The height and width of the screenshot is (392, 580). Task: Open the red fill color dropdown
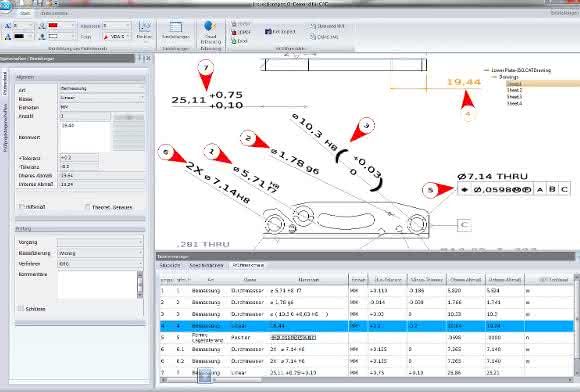(72, 26)
